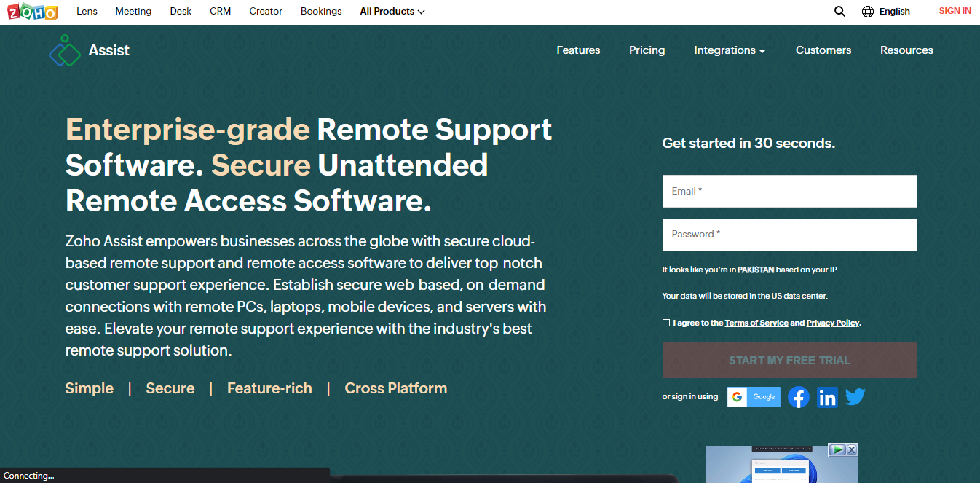Sign in using the Twitter bird icon

pyautogui.click(x=855, y=397)
